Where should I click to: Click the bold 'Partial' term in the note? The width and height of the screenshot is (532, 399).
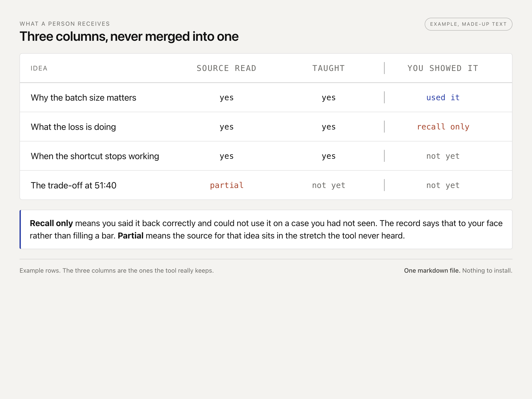coord(131,236)
